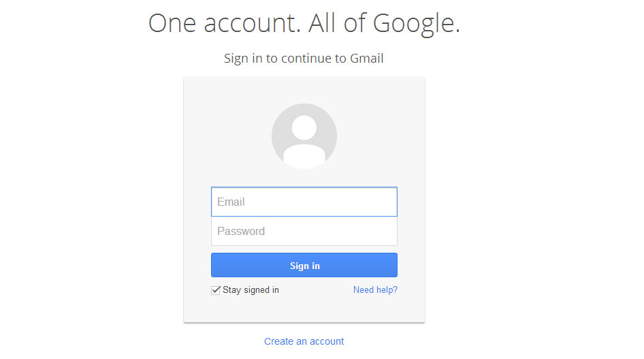Click the "Email" placeholder text
Viewport: 644px width, 359px height.
[x=231, y=202]
